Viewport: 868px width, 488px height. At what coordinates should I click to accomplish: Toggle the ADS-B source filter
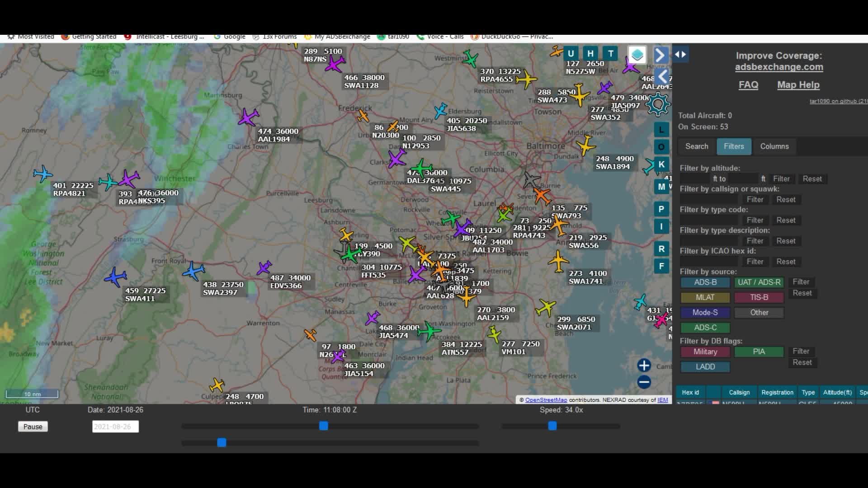705,282
